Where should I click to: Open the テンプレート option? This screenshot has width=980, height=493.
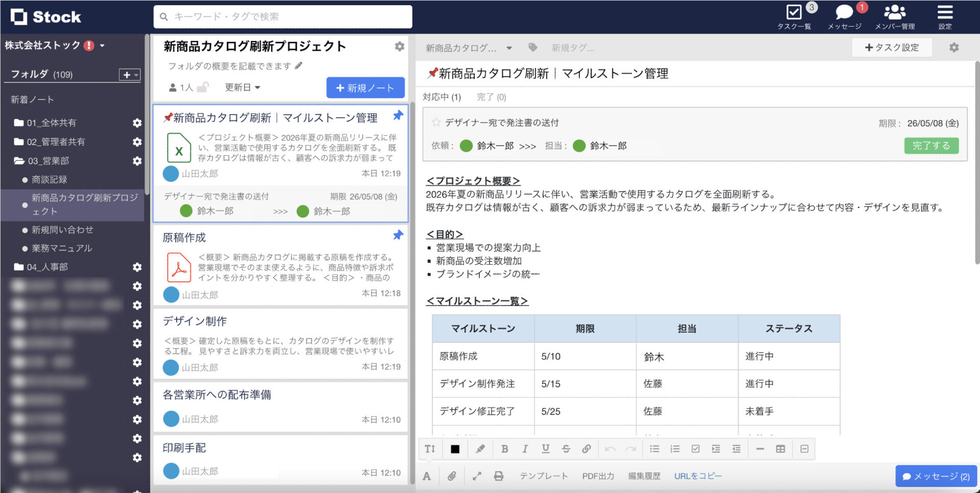[544, 476]
